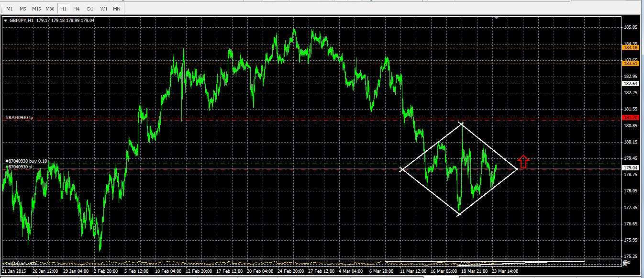Switch chart to M5 timeframe

[x=23, y=9]
